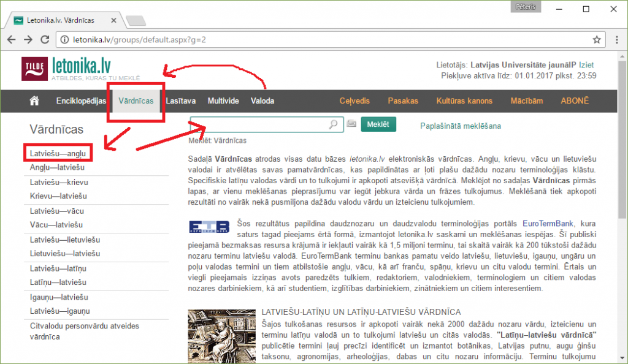Select Krievu—latviešu dictionary
Image resolution: width=628 pixels, height=364 pixels.
58,196
